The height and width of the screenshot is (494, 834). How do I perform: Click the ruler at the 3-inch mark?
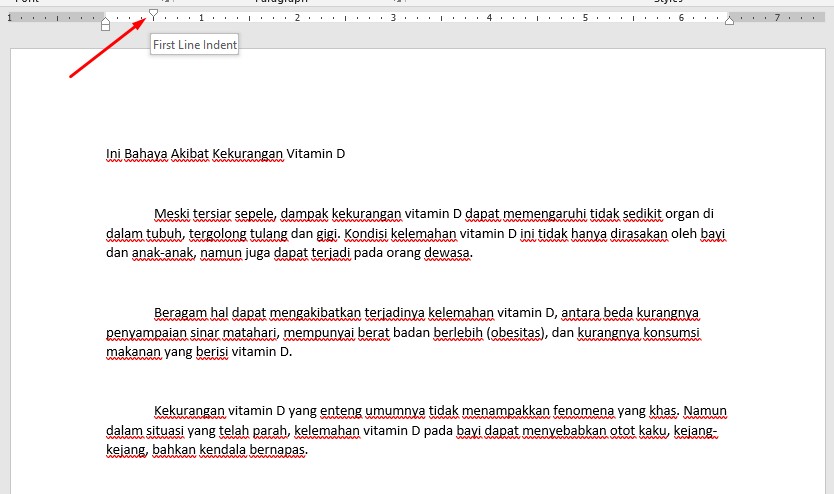point(393,18)
